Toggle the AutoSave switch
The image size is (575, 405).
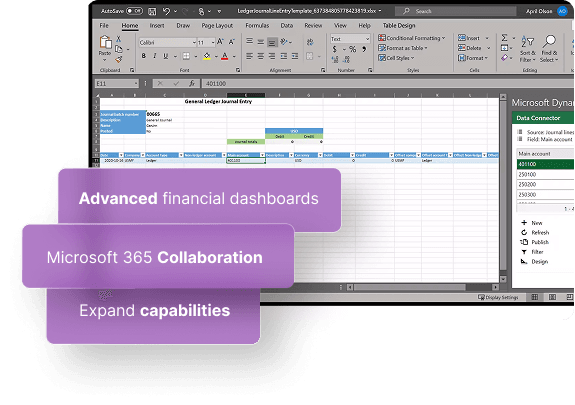pos(134,11)
